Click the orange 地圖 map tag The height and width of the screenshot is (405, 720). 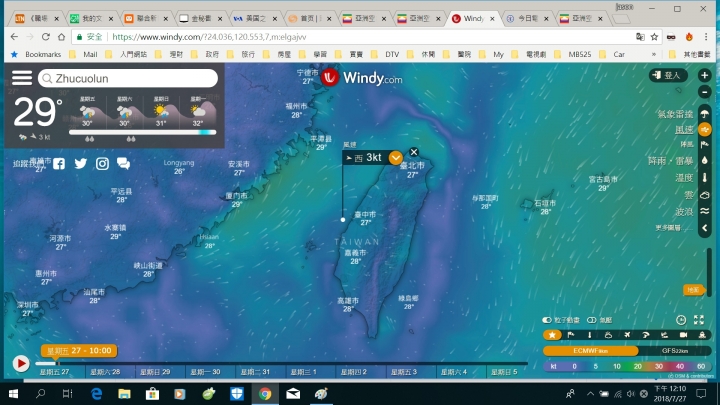[693, 290]
